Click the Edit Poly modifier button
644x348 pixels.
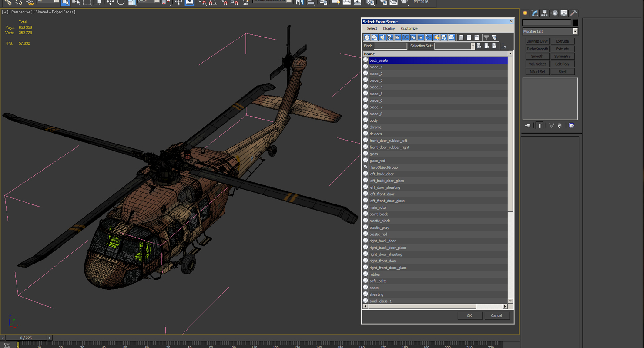click(x=562, y=64)
